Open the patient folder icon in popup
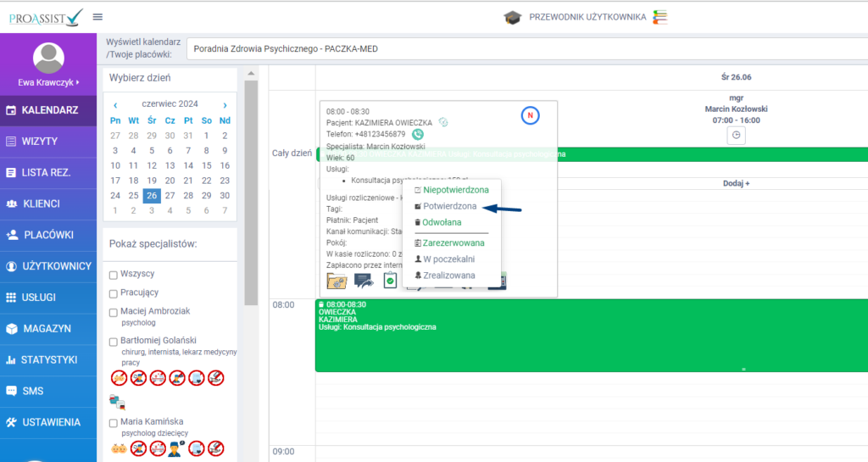Screen dimensions: 868x462 [337, 281]
